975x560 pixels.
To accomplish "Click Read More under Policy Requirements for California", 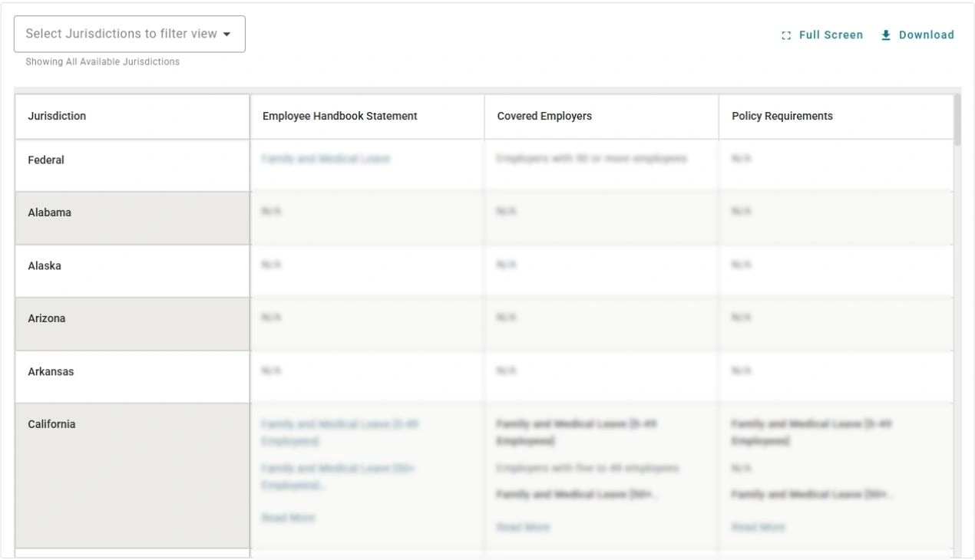I will click(x=758, y=527).
